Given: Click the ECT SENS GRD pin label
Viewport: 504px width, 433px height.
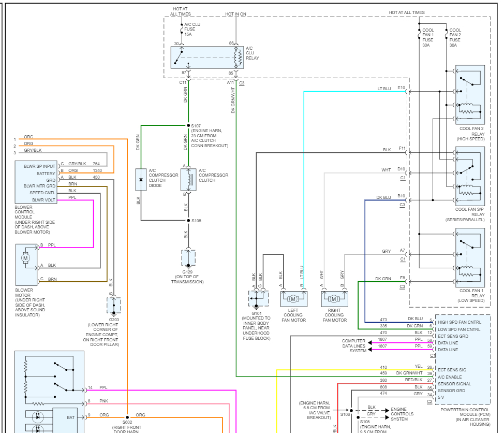Looking at the screenshot, I should coord(453,336).
